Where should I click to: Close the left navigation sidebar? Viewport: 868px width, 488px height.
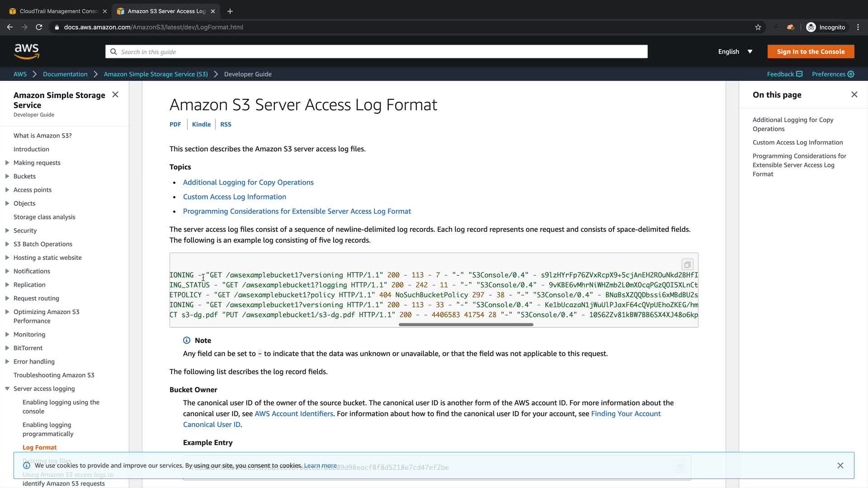pyautogui.click(x=115, y=94)
